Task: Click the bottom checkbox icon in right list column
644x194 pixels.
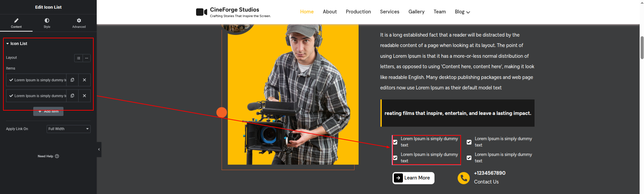Action: 469,158
